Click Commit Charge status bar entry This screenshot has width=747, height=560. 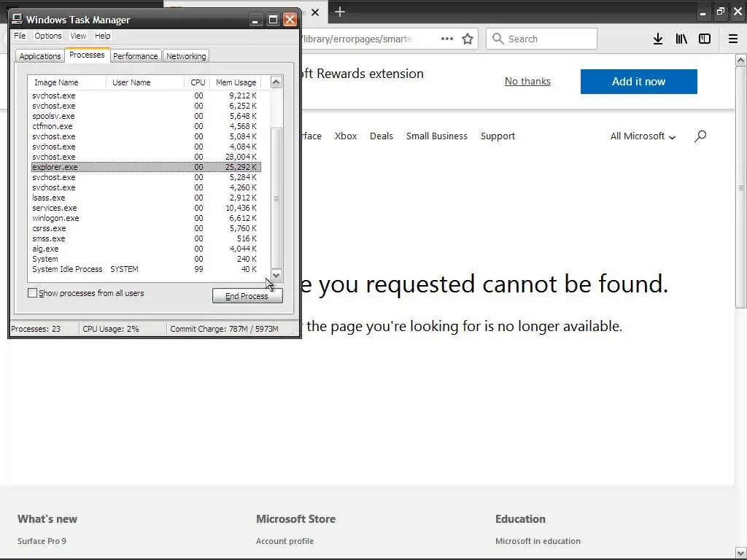coord(224,329)
